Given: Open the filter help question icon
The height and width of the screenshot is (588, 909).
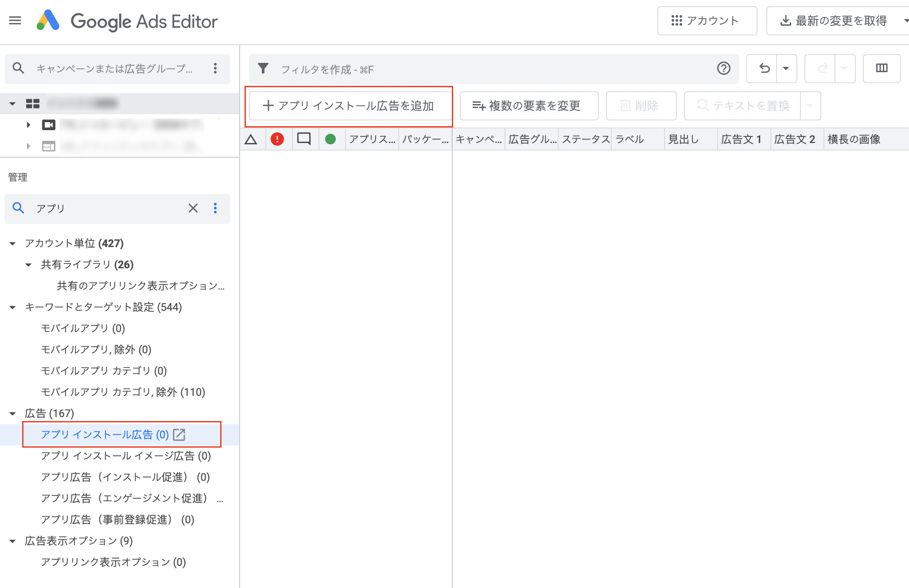Looking at the screenshot, I should coord(723,68).
